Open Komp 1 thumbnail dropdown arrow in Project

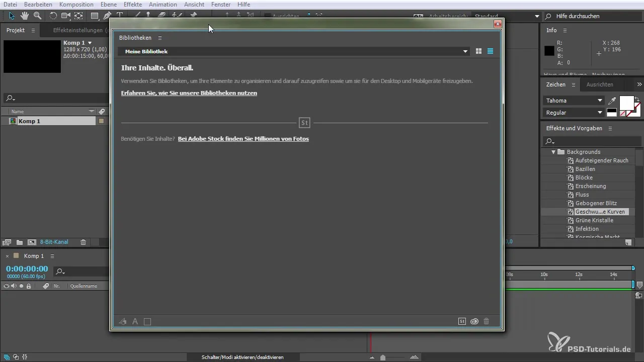[x=90, y=43]
